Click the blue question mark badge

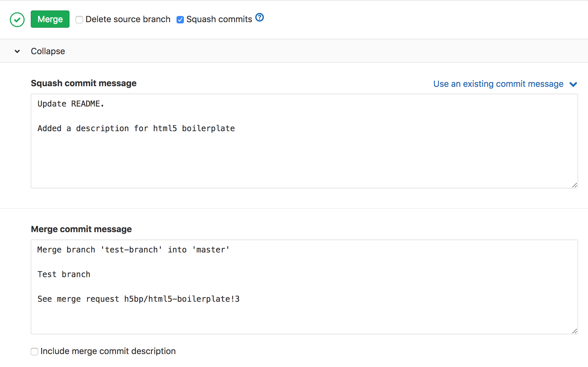click(260, 18)
